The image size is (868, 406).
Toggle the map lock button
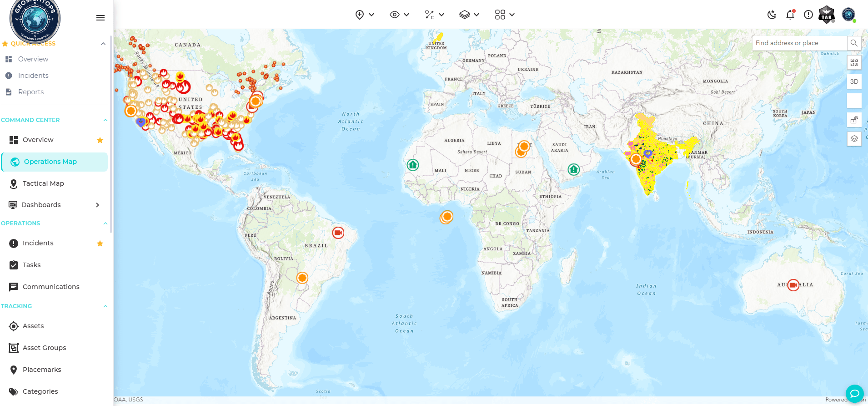[854, 120]
